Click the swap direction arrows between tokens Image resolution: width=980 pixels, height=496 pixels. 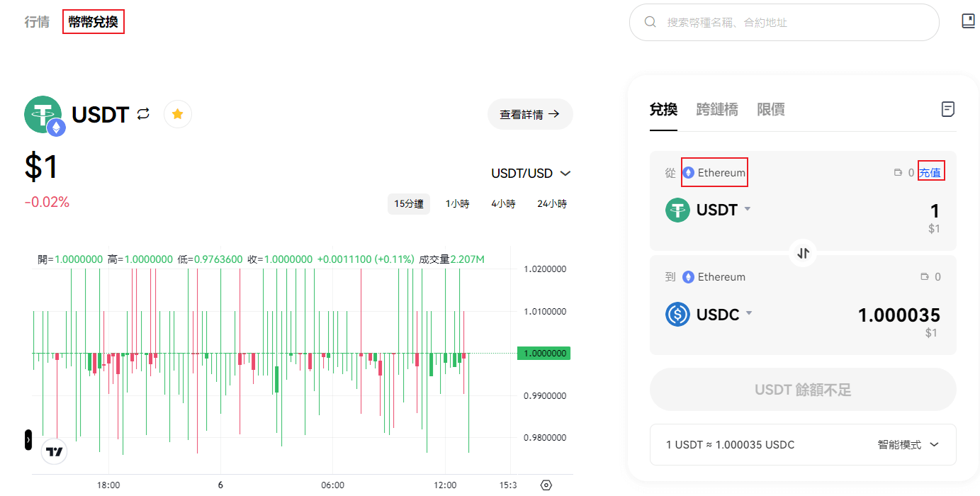point(803,253)
